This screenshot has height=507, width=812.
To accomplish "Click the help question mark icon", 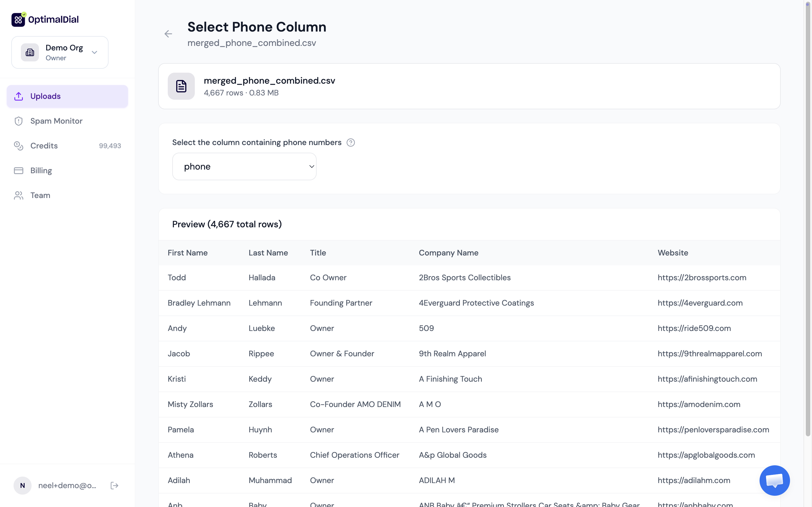I will pyautogui.click(x=351, y=143).
